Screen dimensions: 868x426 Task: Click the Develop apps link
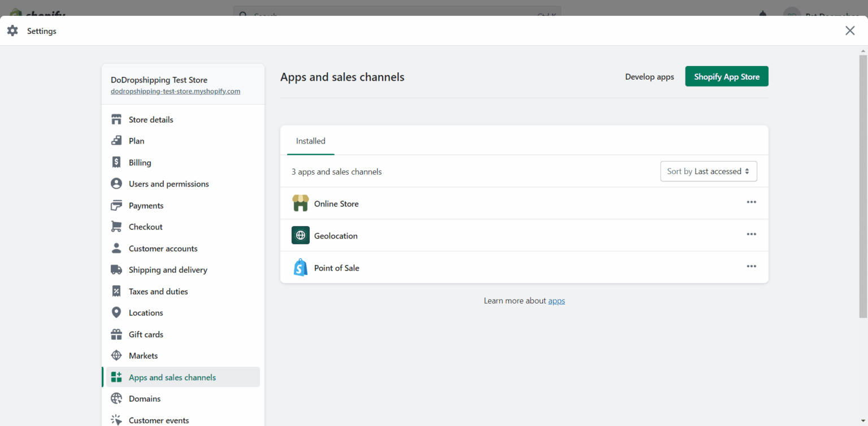pos(649,76)
